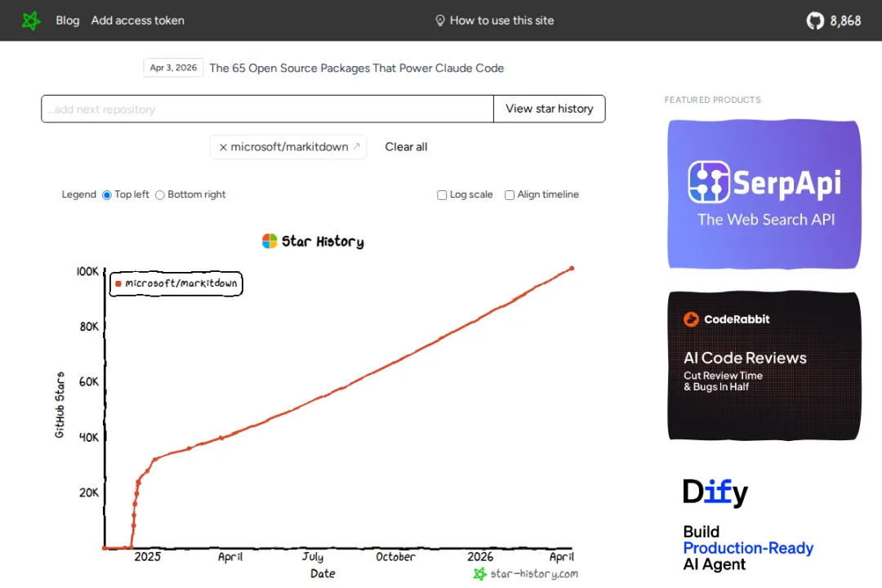882x588 pixels.
Task: Enable Log scale checkbox
Action: pos(442,194)
